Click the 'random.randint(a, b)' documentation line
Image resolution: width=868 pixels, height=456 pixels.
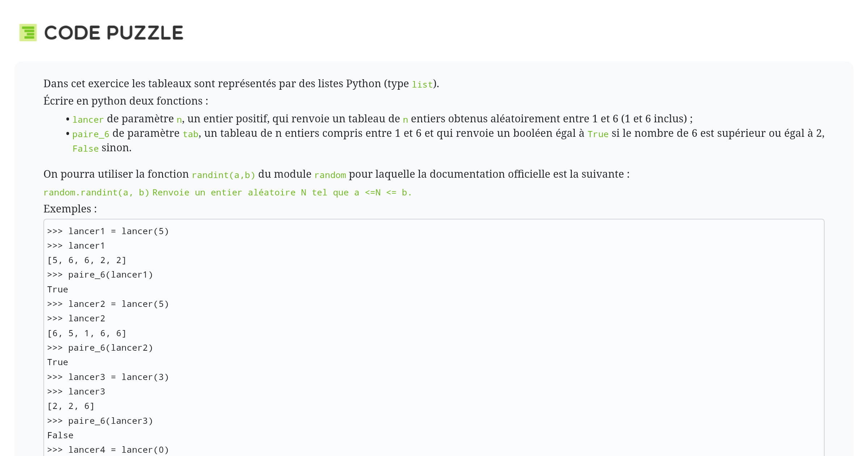[96, 193]
